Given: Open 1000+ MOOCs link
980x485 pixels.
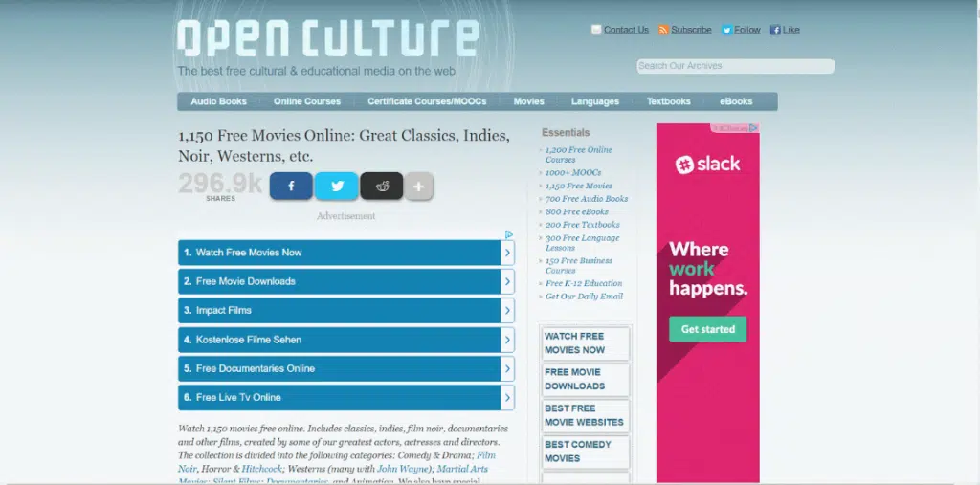Looking at the screenshot, I should tap(573, 172).
